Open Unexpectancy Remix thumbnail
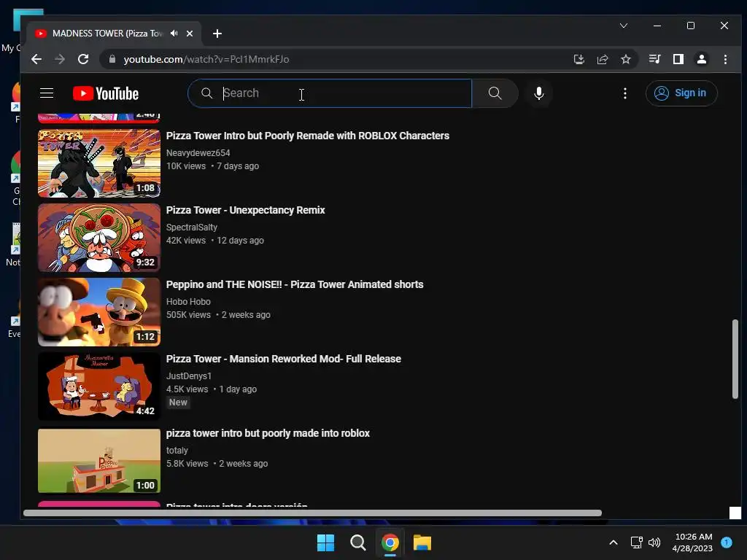Screen dimensions: 747x560 tap(99, 238)
